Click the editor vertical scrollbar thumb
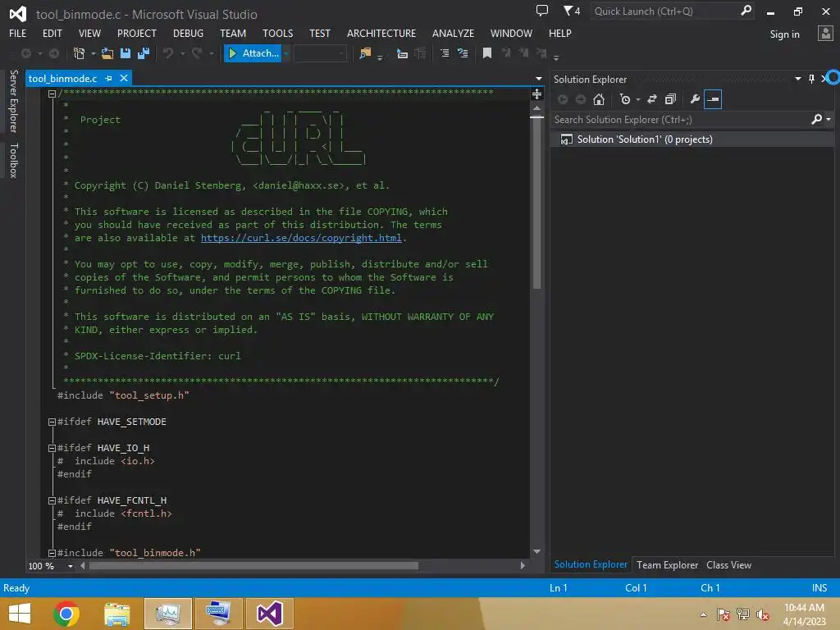The image size is (840, 630). click(536, 203)
